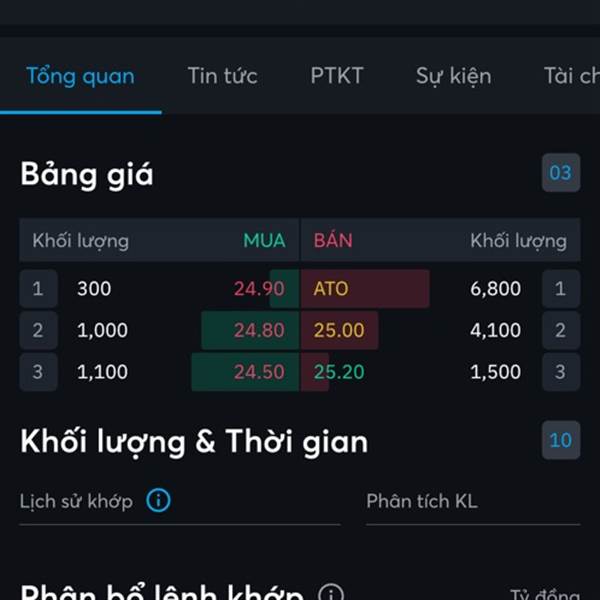Pick sell price 25.00

[339, 330]
